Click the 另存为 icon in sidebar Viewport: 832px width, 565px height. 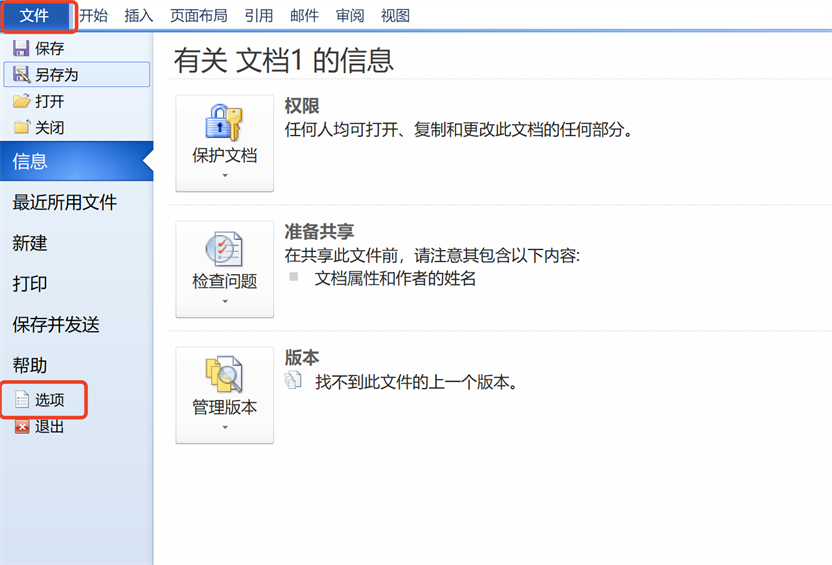tap(21, 74)
